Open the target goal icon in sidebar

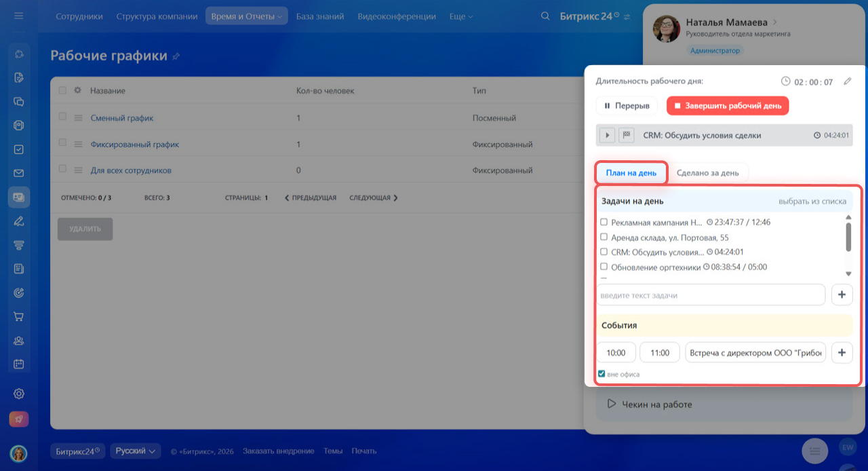(19, 293)
